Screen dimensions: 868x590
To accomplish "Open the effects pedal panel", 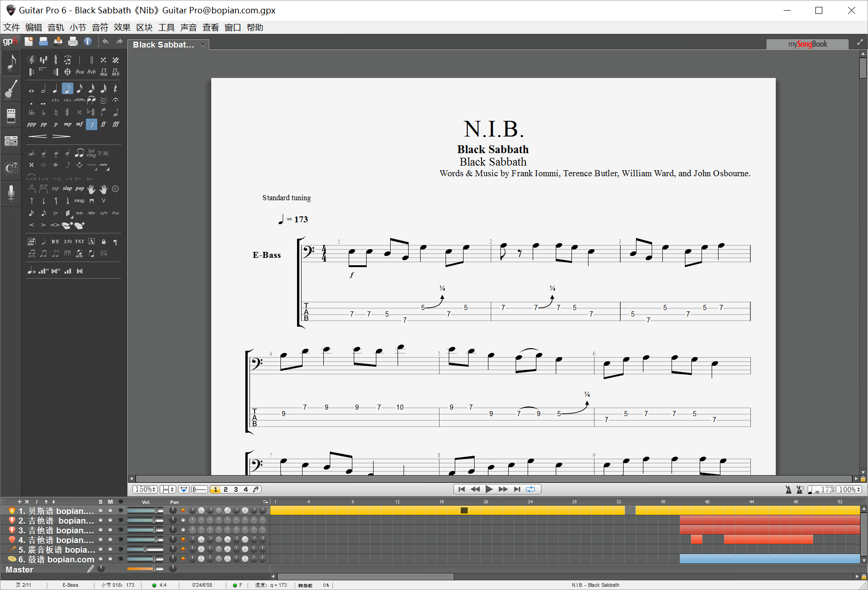I will click(x=11, y=115).
